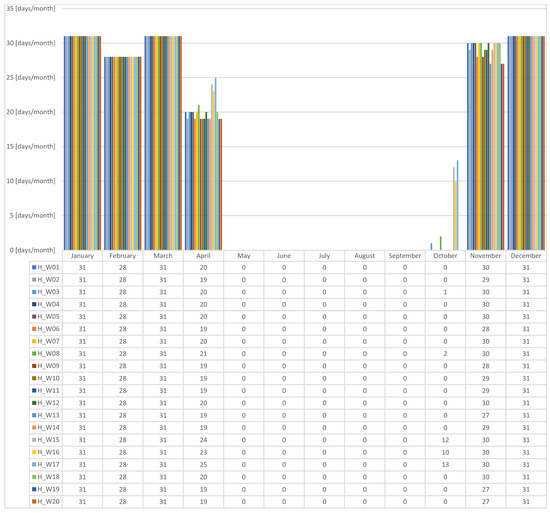Click the H_W15 April value 24
The height and width of the screenshot is (513, 550).
pyautogui.click(x=203, y=440)
